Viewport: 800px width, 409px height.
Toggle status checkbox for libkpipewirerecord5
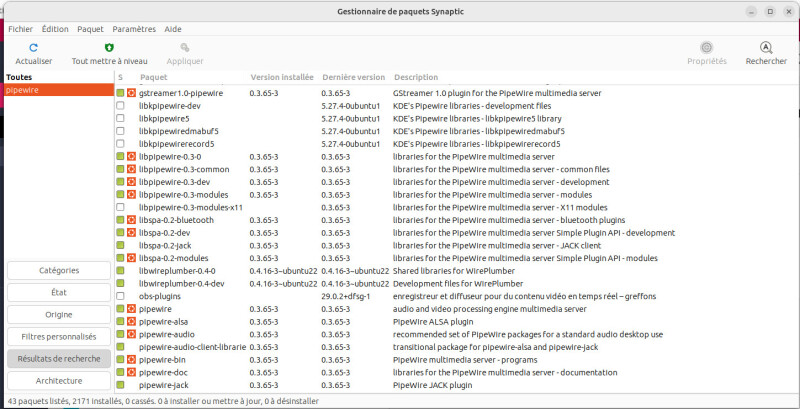pyautogui.click(x=120, y=144)
